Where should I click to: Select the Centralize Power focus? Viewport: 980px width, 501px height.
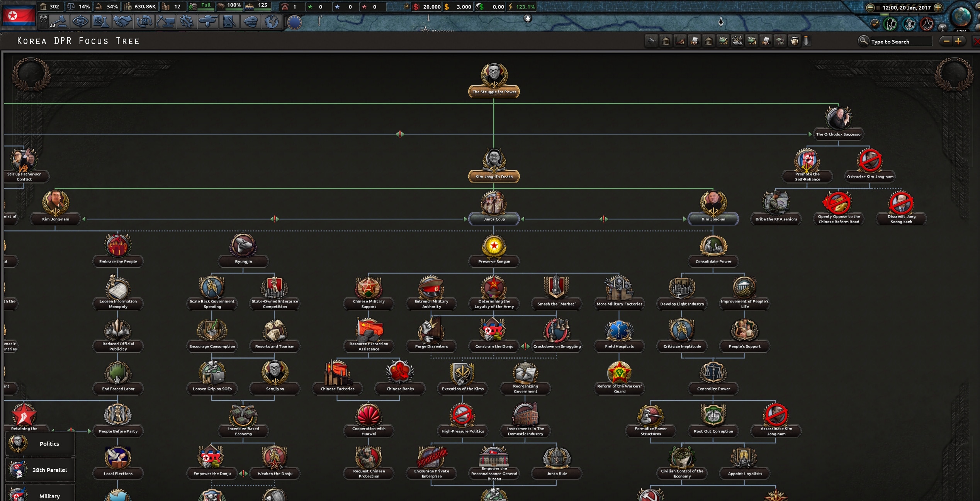[713, 377]
